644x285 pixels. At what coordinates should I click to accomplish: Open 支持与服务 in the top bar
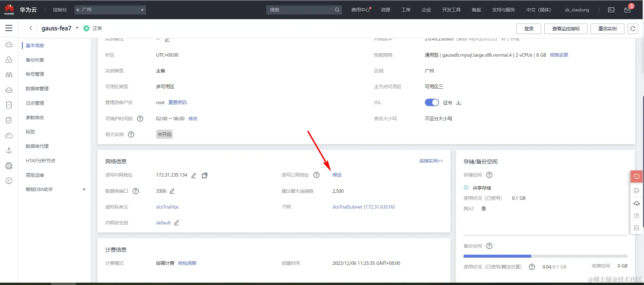coord(503,10)
